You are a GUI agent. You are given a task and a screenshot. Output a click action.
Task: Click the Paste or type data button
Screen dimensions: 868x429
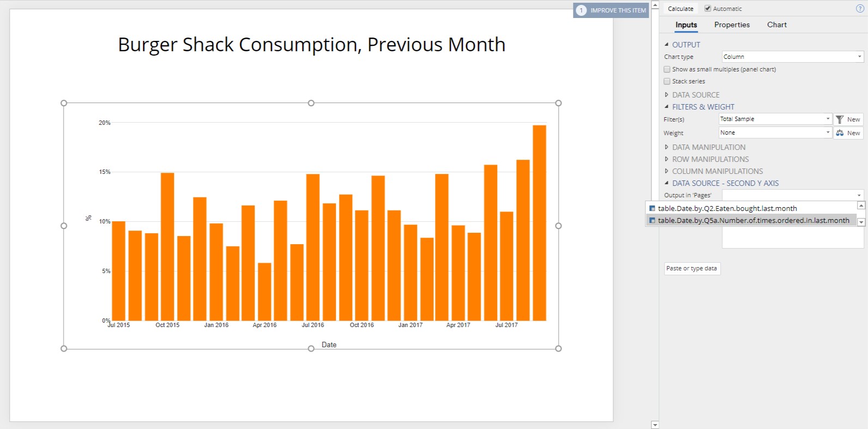tap(692, 269)
